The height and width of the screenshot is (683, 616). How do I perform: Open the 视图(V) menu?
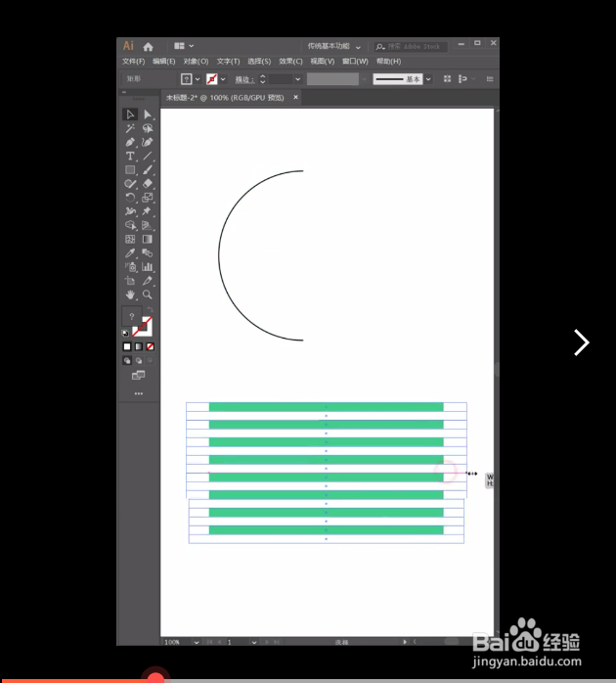point(322,62)
